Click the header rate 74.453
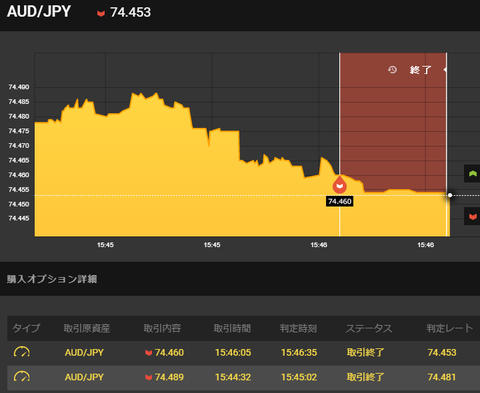The image size is (480, 393). (x=131, y=13)
